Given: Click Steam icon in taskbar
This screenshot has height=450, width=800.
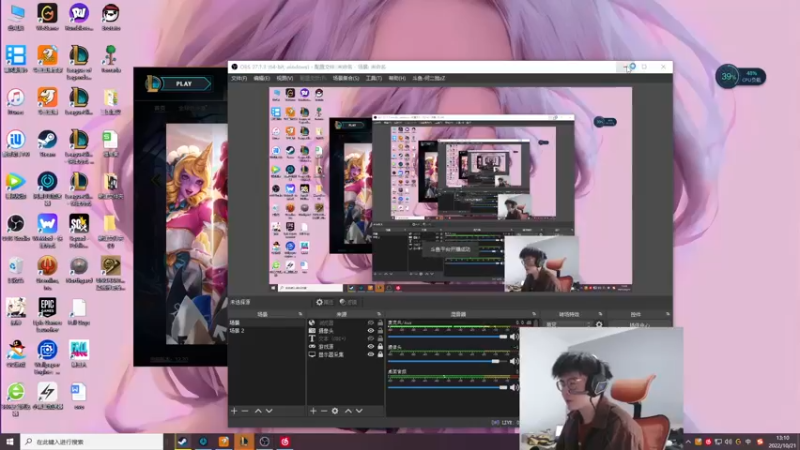Looking at the screenshot, I should (x=182, y=441).
